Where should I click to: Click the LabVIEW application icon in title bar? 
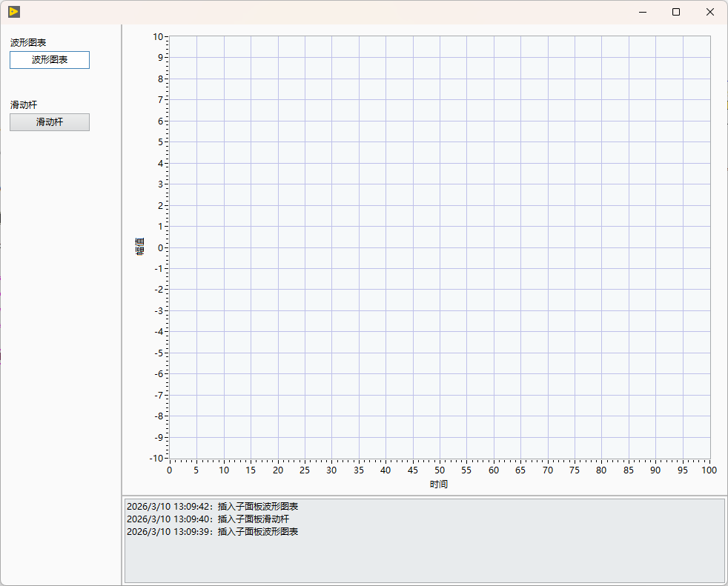[14, 12]
